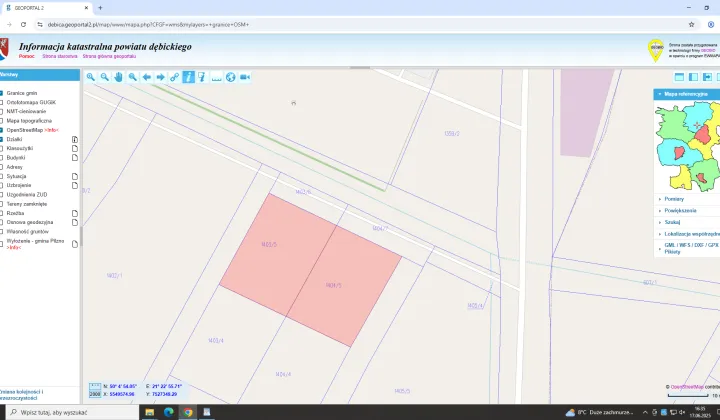Viewport: 720px width, 420px height.
Task: Activate the object info tool
Action: coord(188,77)
